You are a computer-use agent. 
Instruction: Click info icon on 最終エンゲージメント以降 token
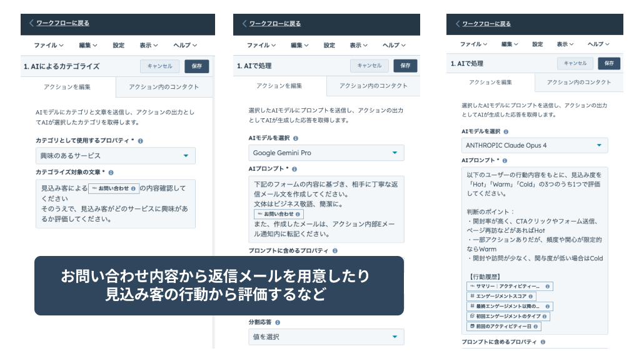548,307
